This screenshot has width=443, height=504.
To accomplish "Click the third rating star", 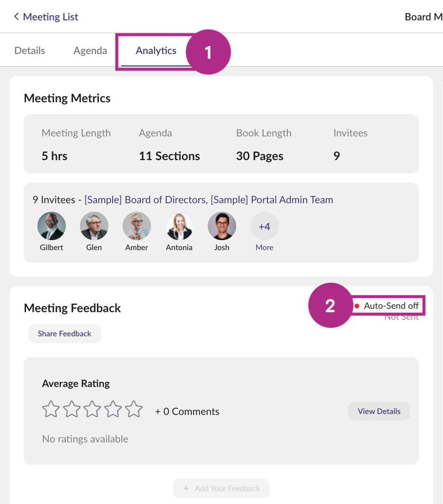I will click(92, 409).
